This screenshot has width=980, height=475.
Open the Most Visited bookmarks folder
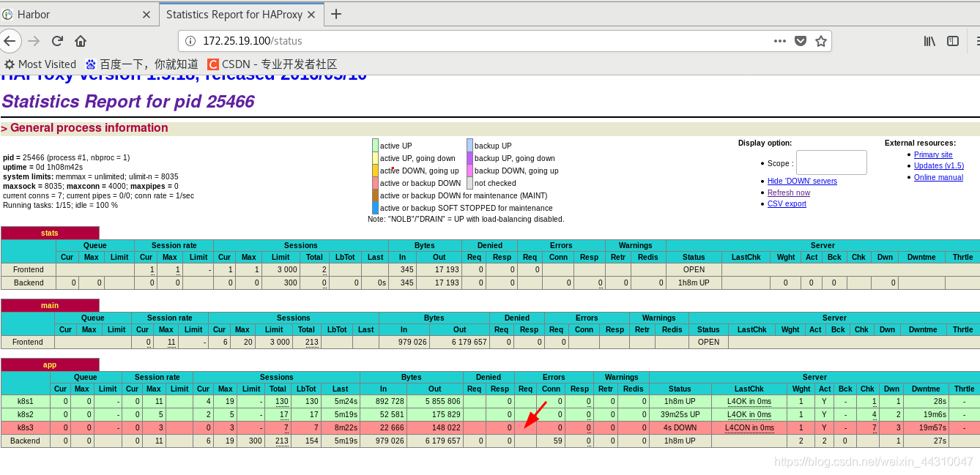tap(40, 64)
